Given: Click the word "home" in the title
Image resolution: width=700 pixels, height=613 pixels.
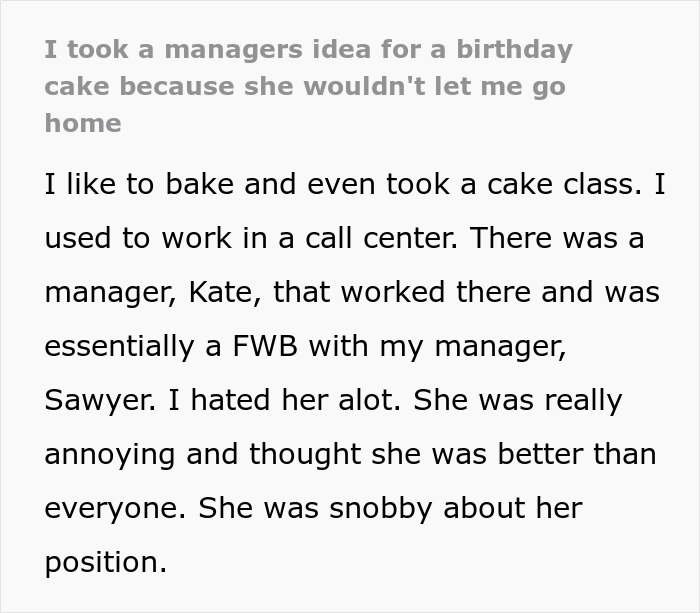Looking at the screenshot, I should coord(83,123).
